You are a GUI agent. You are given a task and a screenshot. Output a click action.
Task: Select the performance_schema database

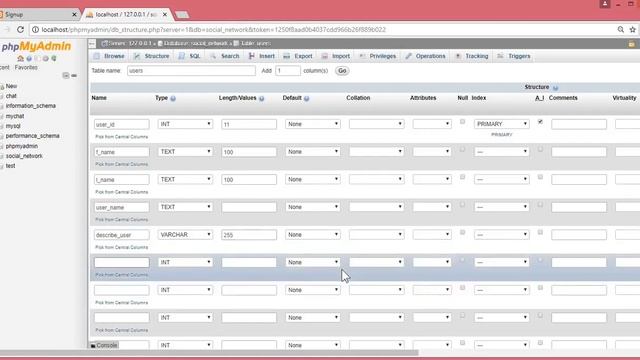[33, 136]
